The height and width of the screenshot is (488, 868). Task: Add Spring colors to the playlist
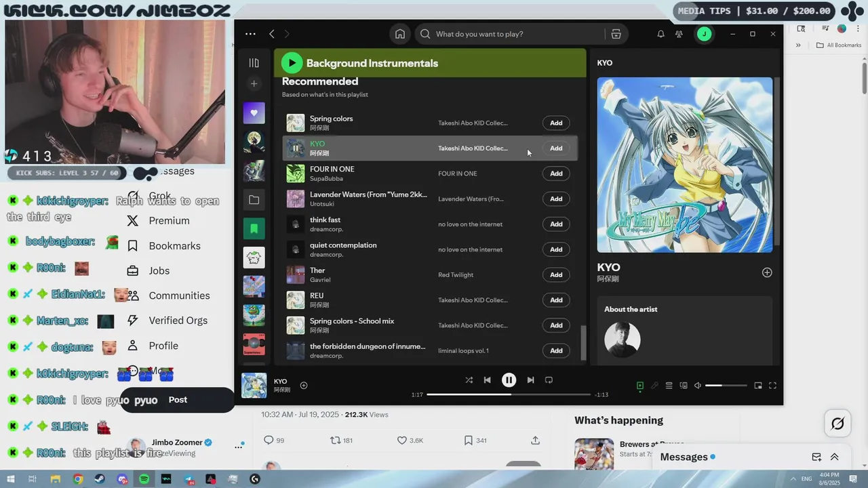coord(556,123)
